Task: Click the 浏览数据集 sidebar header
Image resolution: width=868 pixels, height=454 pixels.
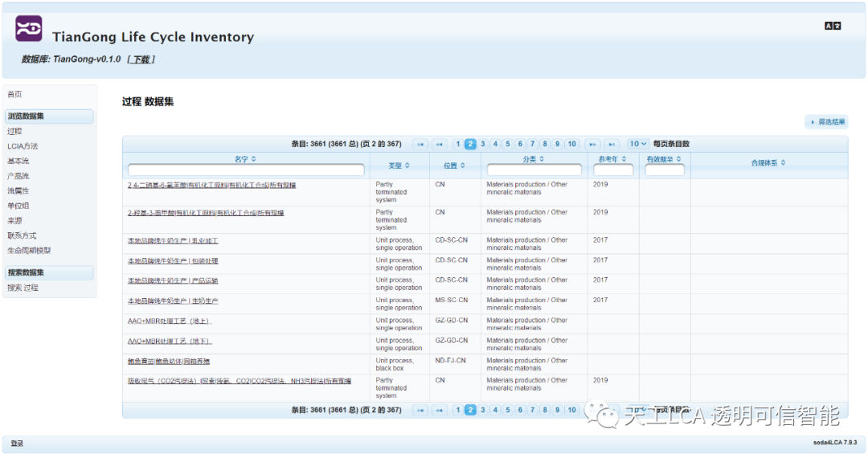Action: (x=49, y=117)
